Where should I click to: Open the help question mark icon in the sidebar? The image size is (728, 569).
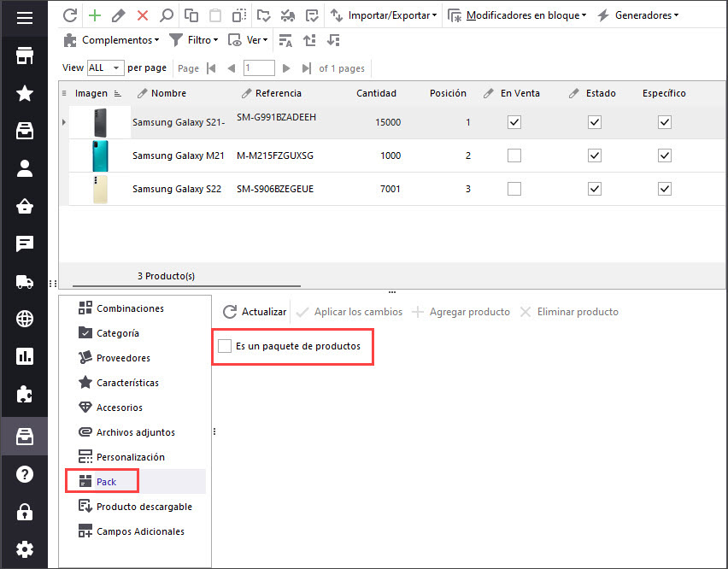pyautogui.click(x=25, y=474)
